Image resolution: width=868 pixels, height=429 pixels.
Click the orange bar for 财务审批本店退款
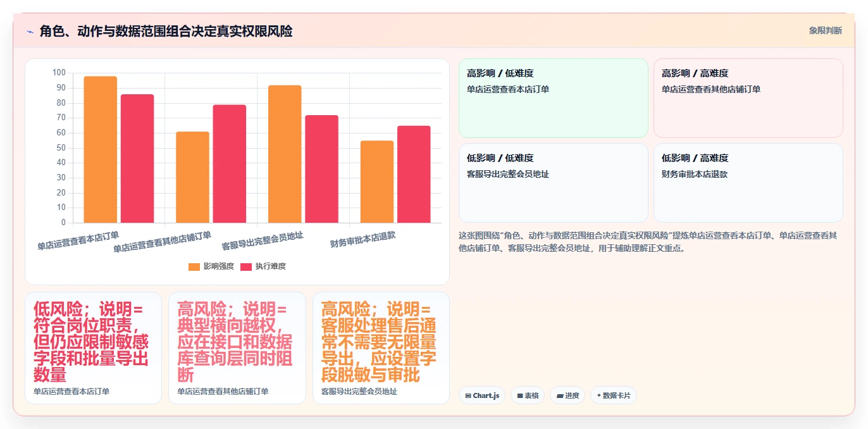[x=376, y=182]
